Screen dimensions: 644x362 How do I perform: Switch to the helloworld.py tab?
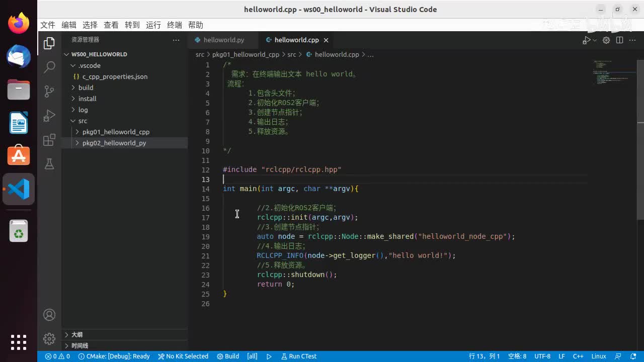tap(223, 40)
